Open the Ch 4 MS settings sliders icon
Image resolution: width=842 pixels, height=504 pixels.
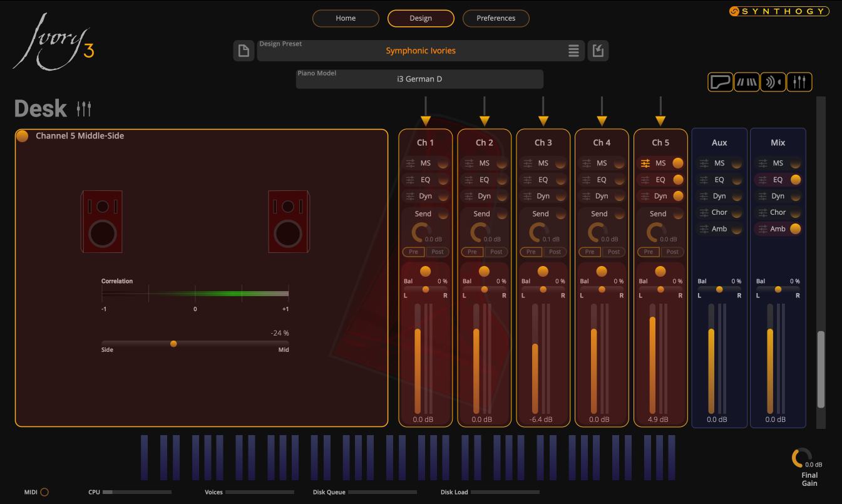[x=587, y=163]
